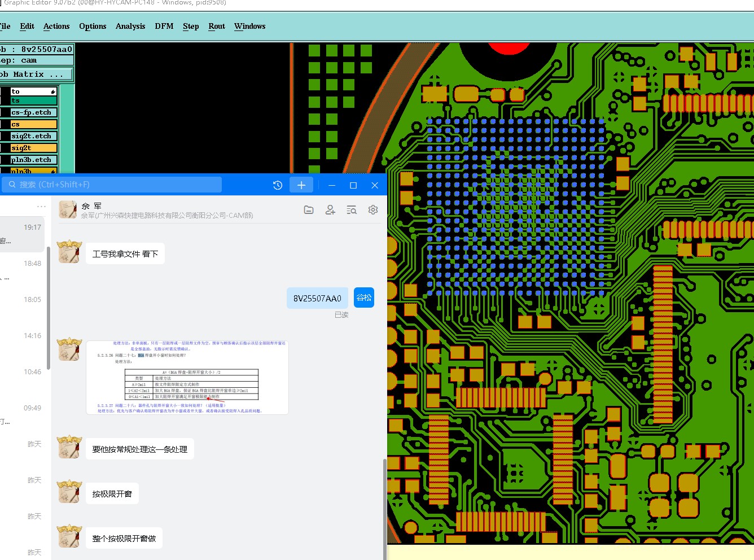
Task: Click the conversation list scrollbar
Action: coord(49,308)
